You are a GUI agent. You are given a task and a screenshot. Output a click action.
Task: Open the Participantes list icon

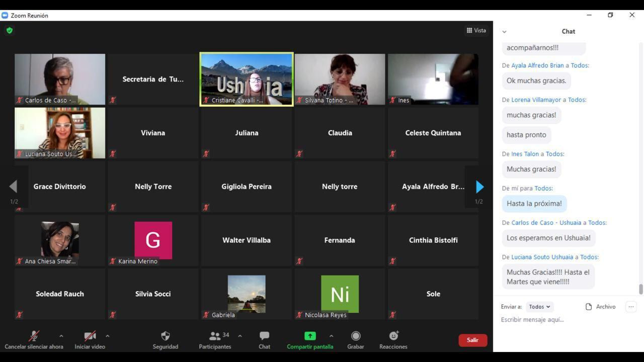pyautogui.click(x=215, y=336)
